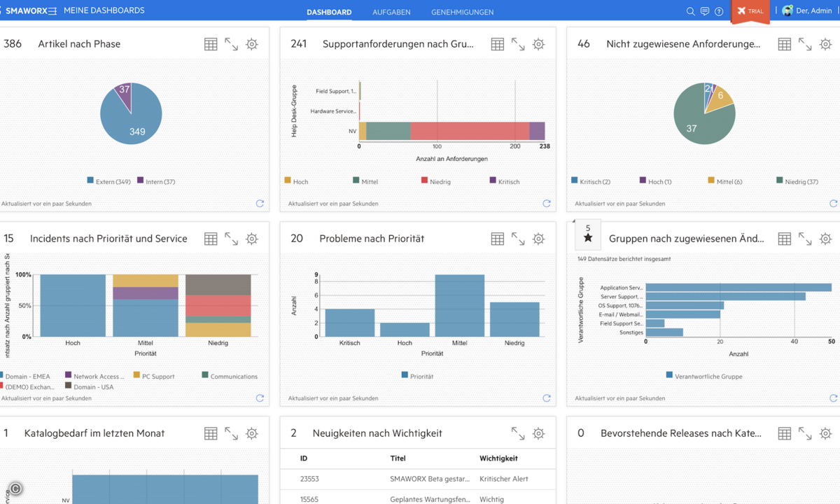Maximize the Gruppen nach zugewiesenen widget

[x=805, y=239]
